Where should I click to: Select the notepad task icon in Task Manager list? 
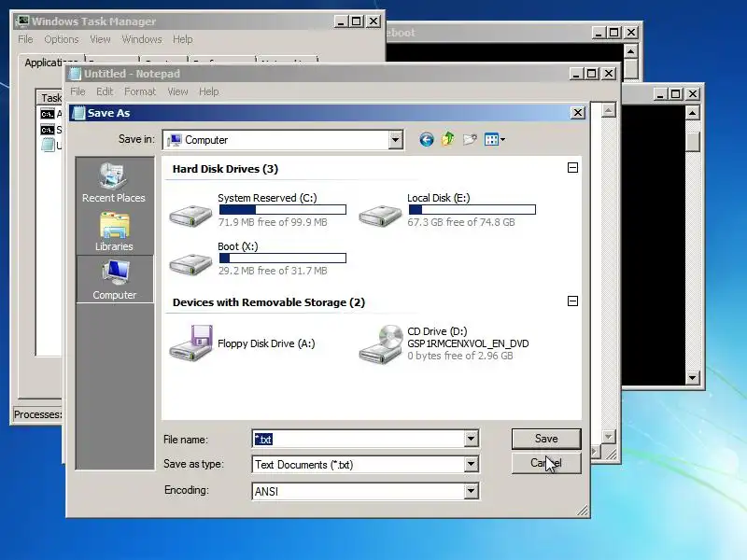click(48, 145)
